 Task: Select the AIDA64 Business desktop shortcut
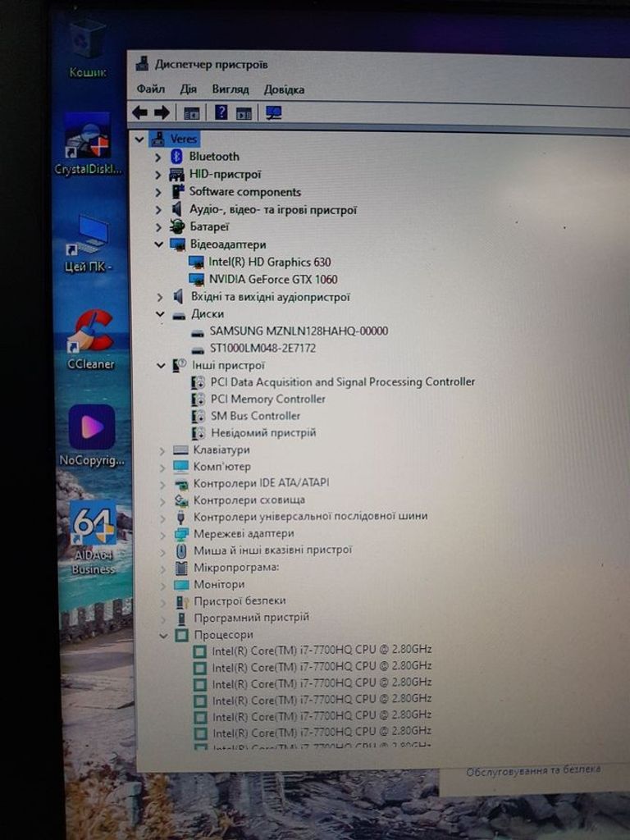point(94,538)
